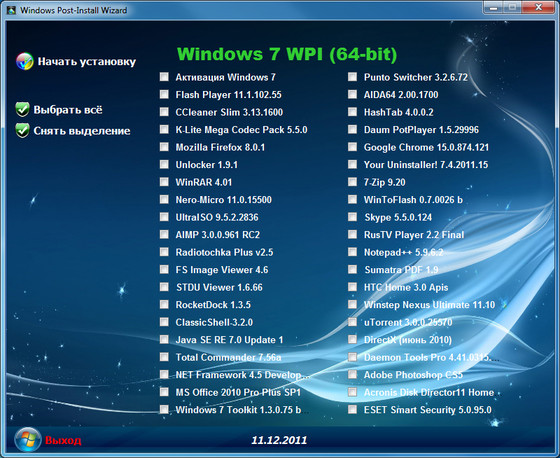Check FS Image Viewer 4.6 checkbox
560x458 pixels.
point(164,269)
